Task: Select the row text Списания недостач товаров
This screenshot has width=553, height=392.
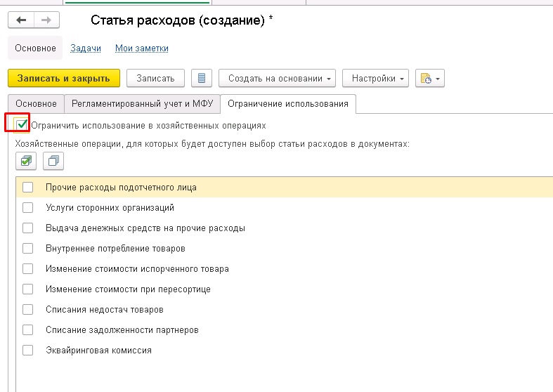Action: point(105,310)
